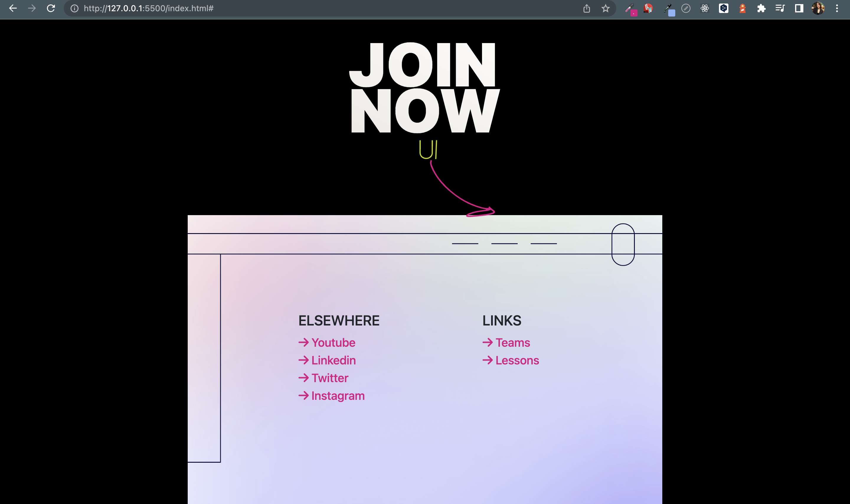Run the Lighthouse extension
Image resolution: width=850 pixels, height=504 pixels.
click(x=742, y=8)
